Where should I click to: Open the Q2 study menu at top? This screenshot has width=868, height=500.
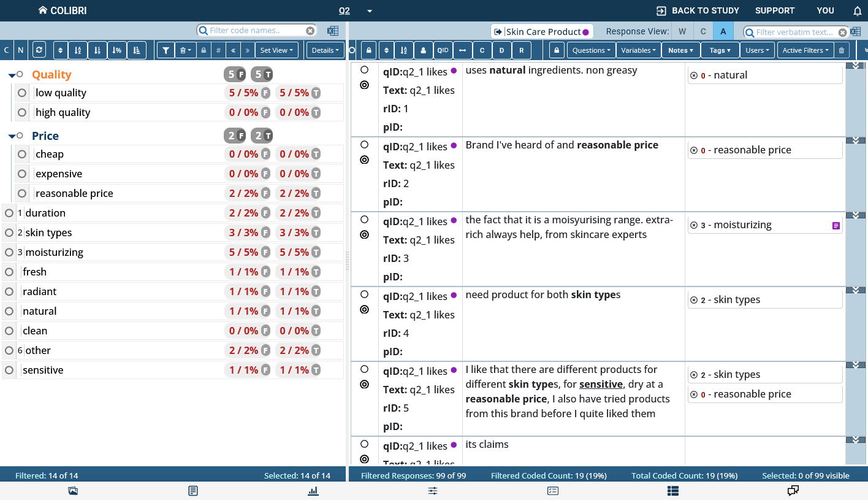coord(345,10)
